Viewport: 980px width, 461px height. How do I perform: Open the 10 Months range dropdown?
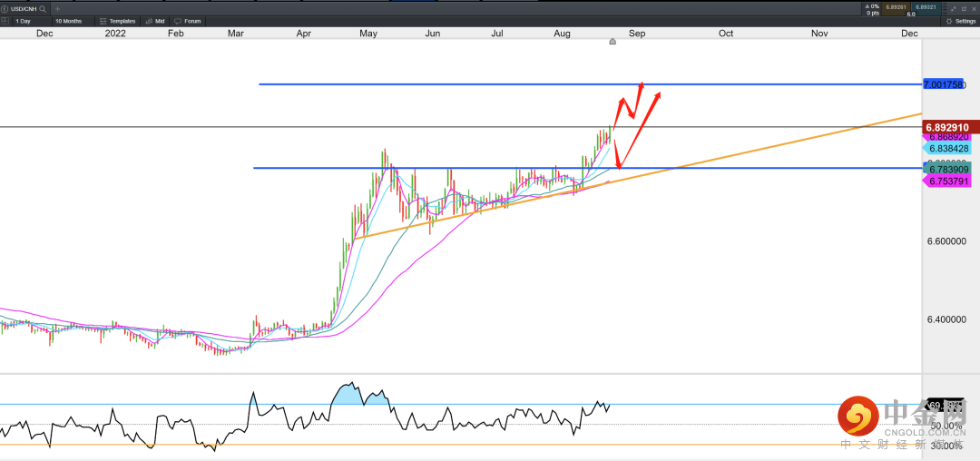[x=73, y=21]
